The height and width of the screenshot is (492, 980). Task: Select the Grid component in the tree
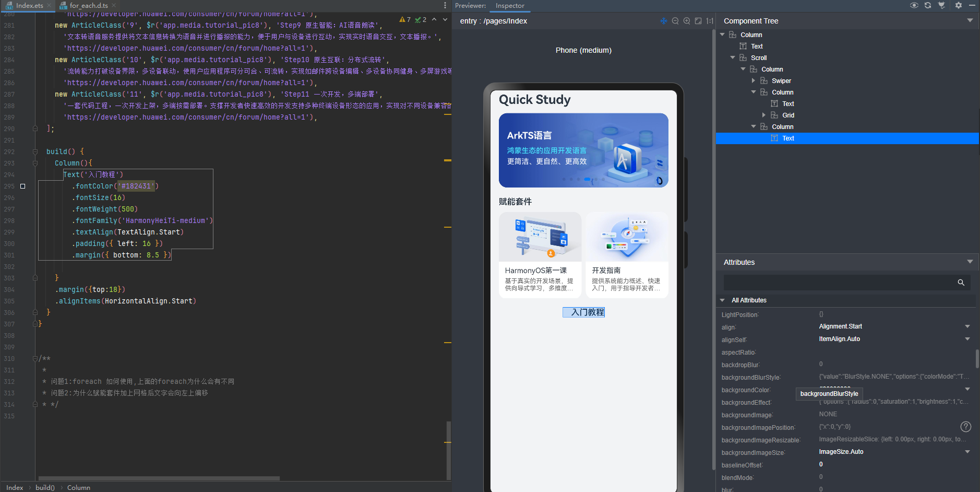pos(788,115)
